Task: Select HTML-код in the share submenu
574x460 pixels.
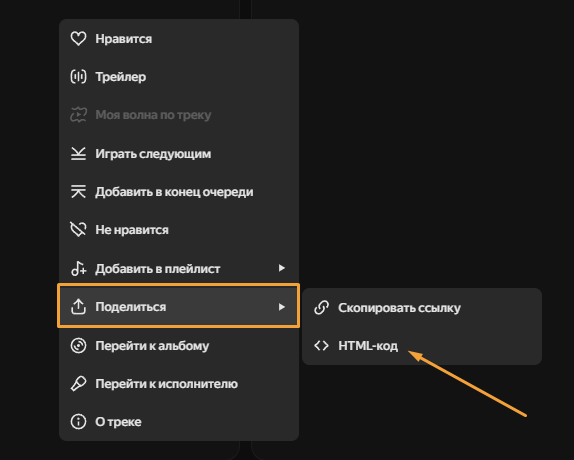Action: pyautogui.click(x=422, y=346)
